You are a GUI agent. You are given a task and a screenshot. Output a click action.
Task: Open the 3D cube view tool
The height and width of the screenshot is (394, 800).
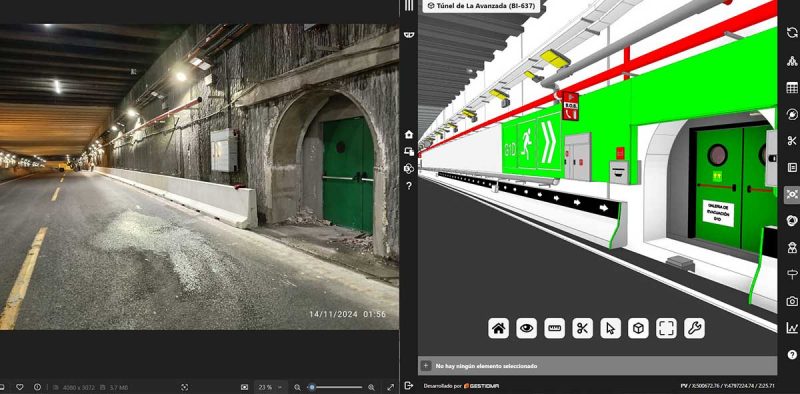click(638, 328)
